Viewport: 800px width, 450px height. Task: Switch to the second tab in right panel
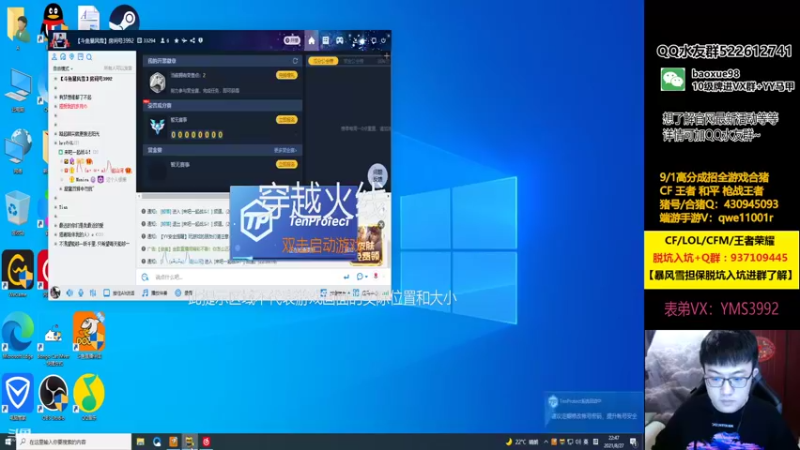click(354, 61)
